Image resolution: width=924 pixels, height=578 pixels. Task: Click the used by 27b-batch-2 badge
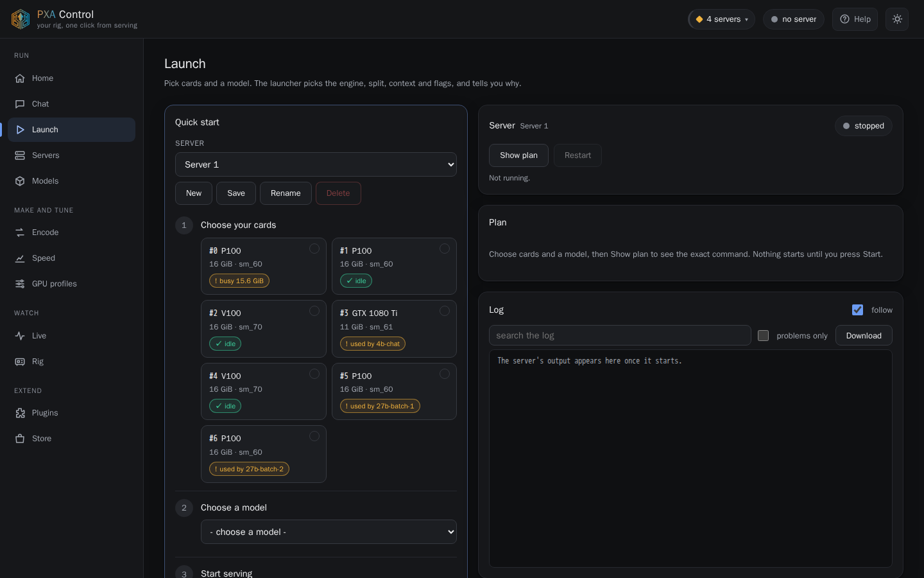[x=249, y=469]
